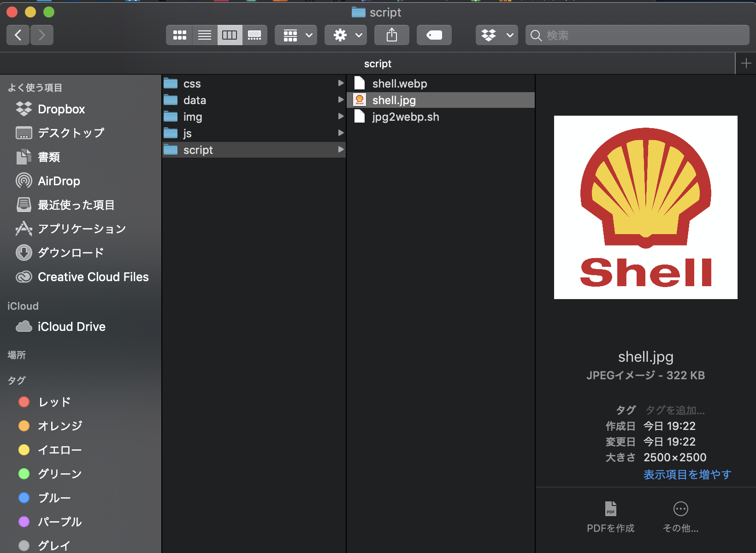756x553 pixels.
Task: Open the Tags editor icon in the toolbar
Action: tap(434, 35)
